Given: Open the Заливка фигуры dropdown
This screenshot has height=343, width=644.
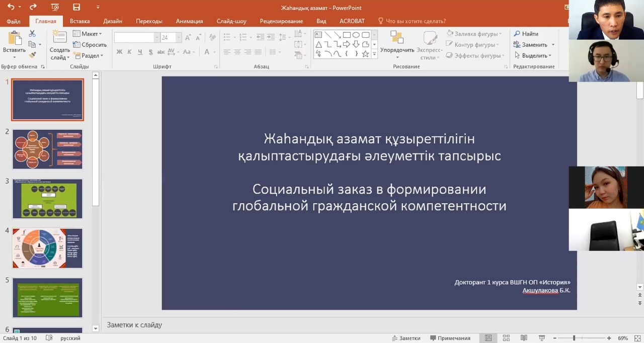Looking at the screenshot, I should (475, 34).
